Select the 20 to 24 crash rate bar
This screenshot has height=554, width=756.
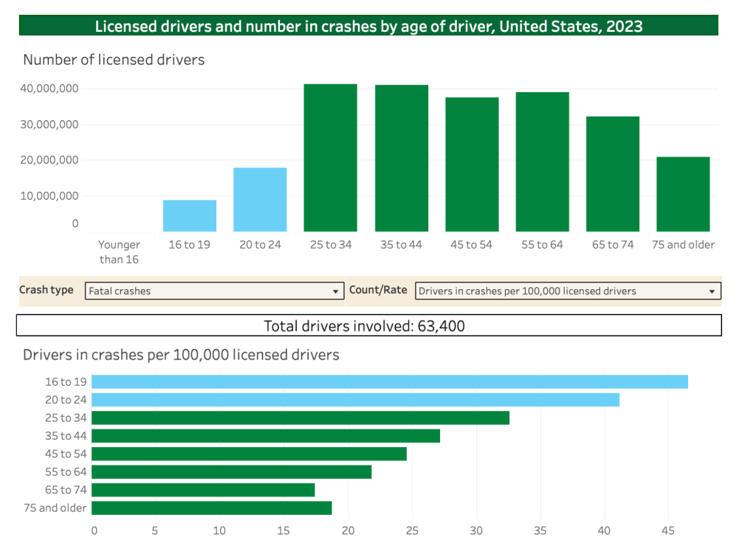[355, 400]
